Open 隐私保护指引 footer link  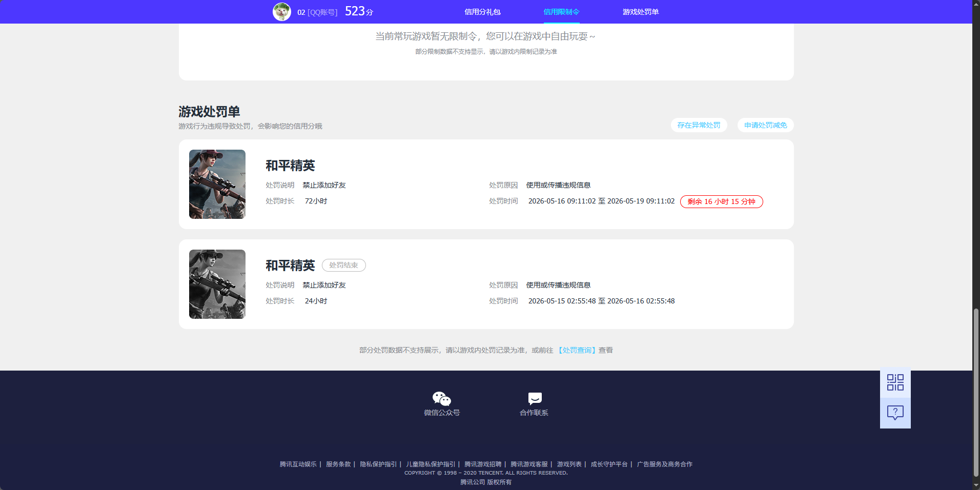pos(378,464)
